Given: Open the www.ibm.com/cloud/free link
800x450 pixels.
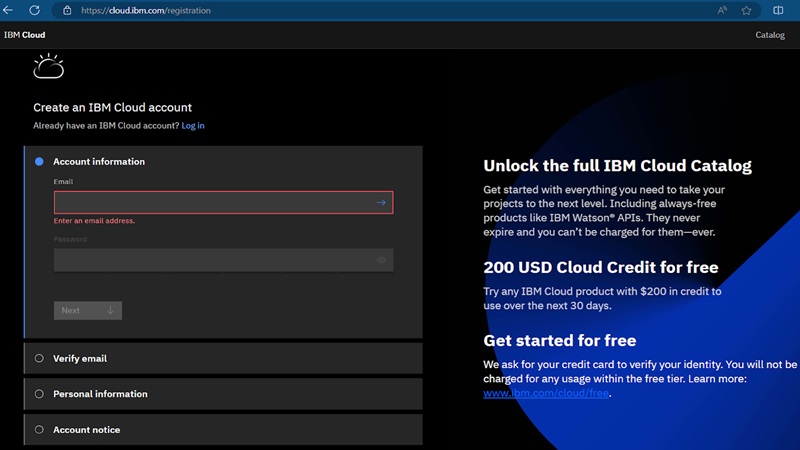Looking at the screenshot, I should (x=546, y=393).
